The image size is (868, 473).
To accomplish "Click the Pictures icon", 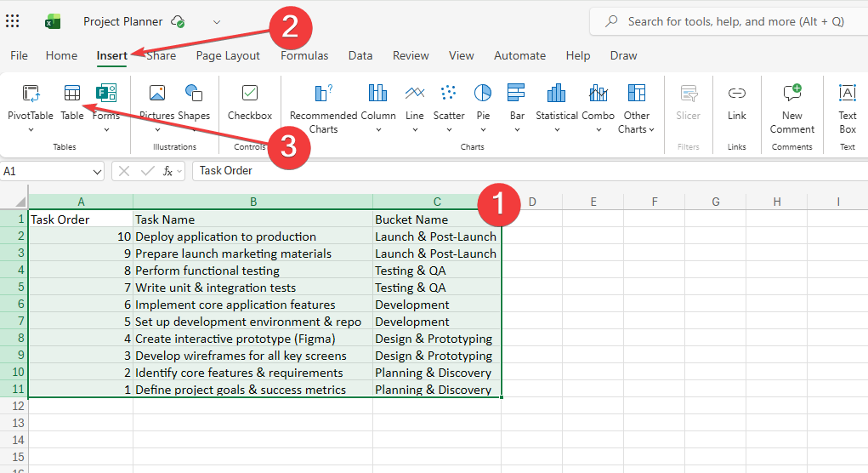I will [x=156, y=94].
